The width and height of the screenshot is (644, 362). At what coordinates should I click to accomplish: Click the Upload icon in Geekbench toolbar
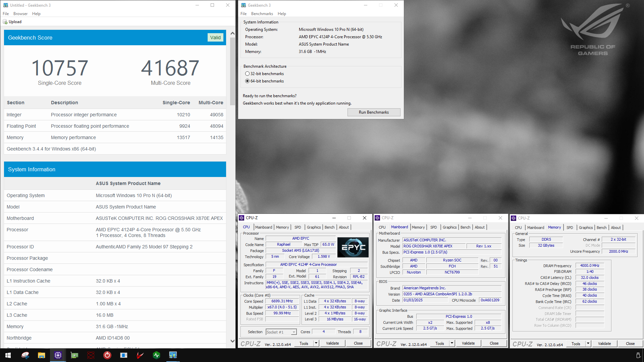tap(5, 22)
